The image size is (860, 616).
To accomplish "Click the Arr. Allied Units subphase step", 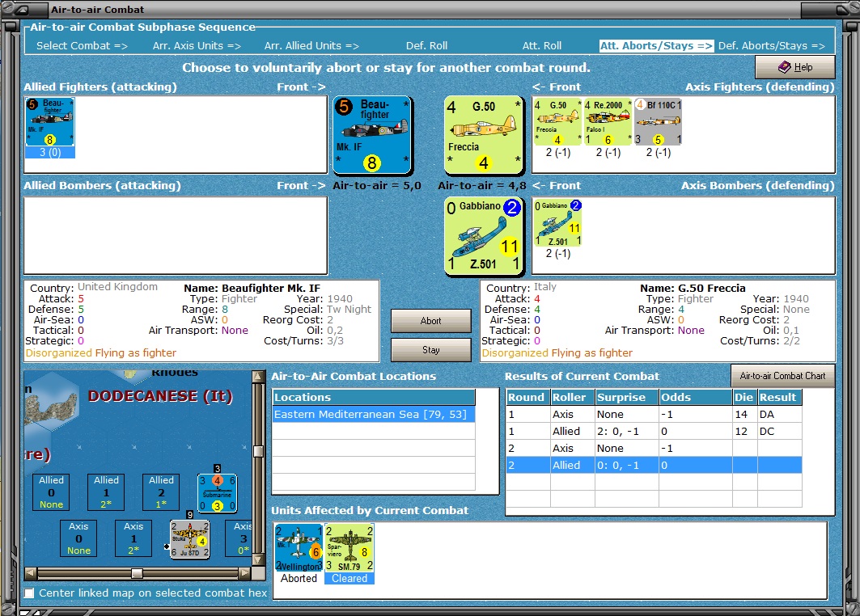I will [x=311, y=46].
